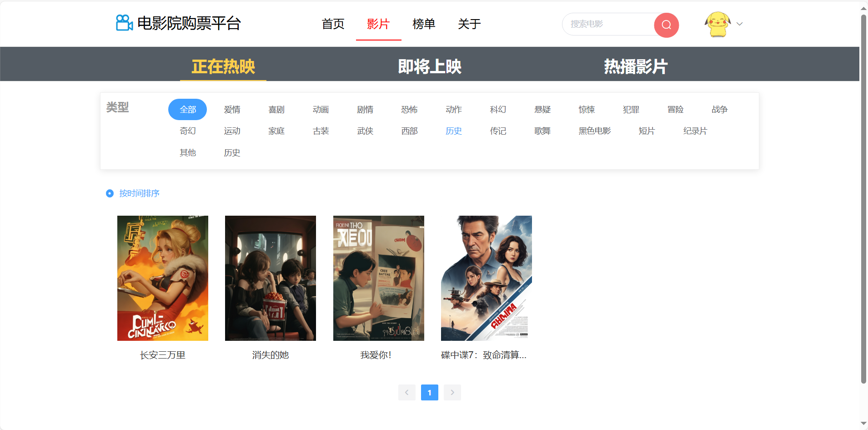The image size is (868, 430).
Task: Filter by 其他 genre
Action: (188, 153)
